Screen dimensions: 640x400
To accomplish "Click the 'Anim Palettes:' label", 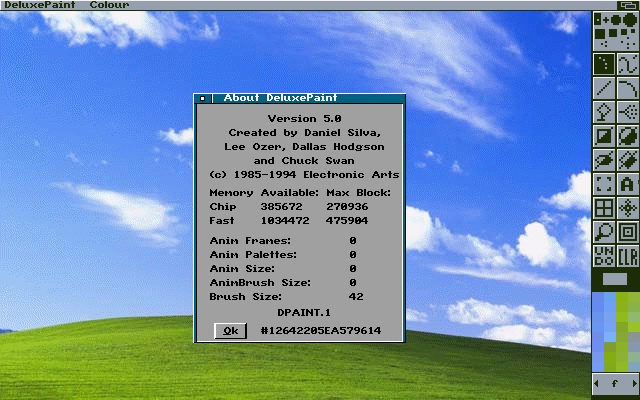I will pos(253,255).
